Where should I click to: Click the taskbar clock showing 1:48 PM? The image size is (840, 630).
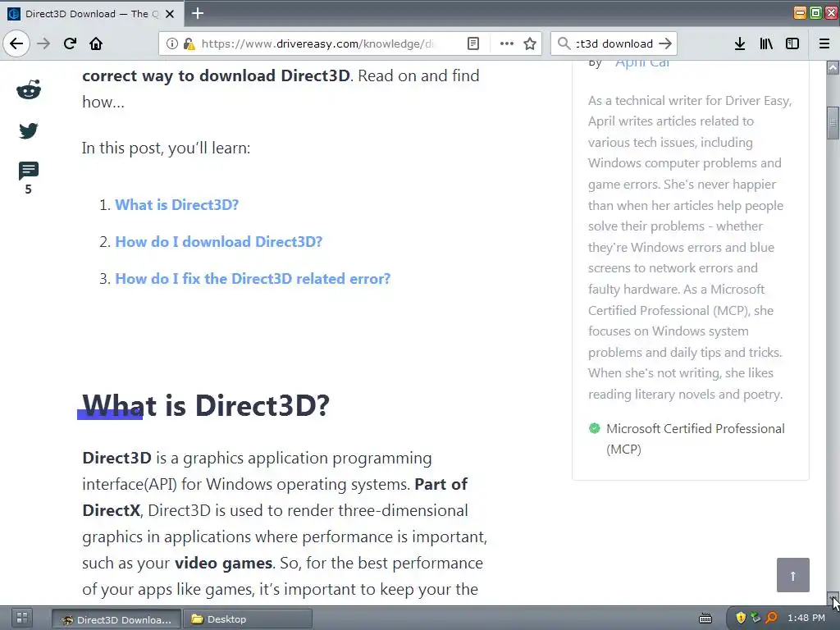click(806, 618)
